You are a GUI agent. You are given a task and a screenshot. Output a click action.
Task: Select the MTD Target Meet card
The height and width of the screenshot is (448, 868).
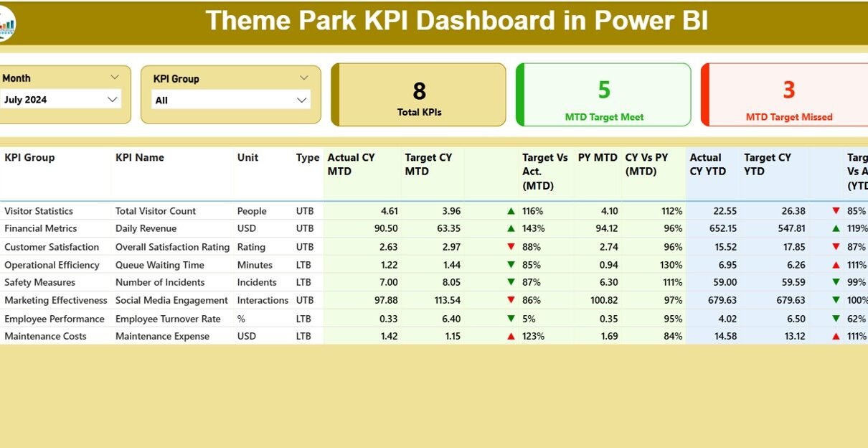tap(603, 95)
